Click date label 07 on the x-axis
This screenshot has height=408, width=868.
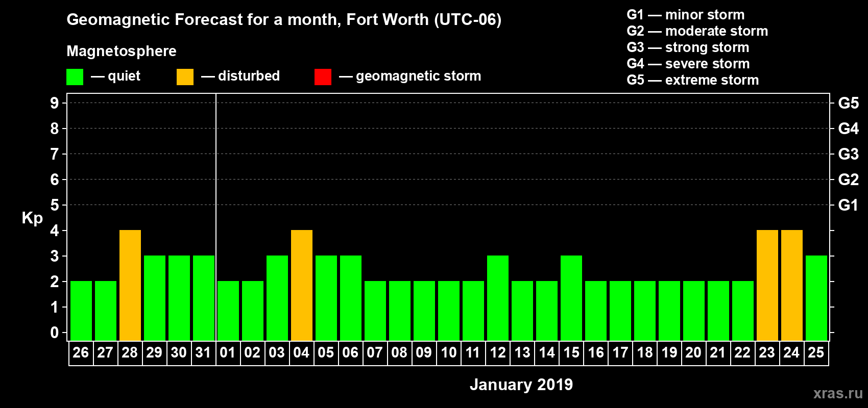pyautogui.click(x=375, y=353)
